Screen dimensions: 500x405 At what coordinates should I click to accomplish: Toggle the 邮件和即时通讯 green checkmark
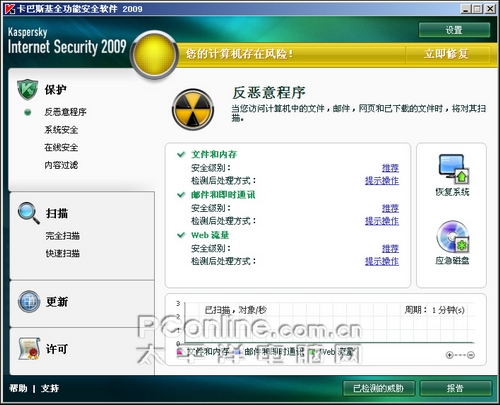tap(181, 195)
